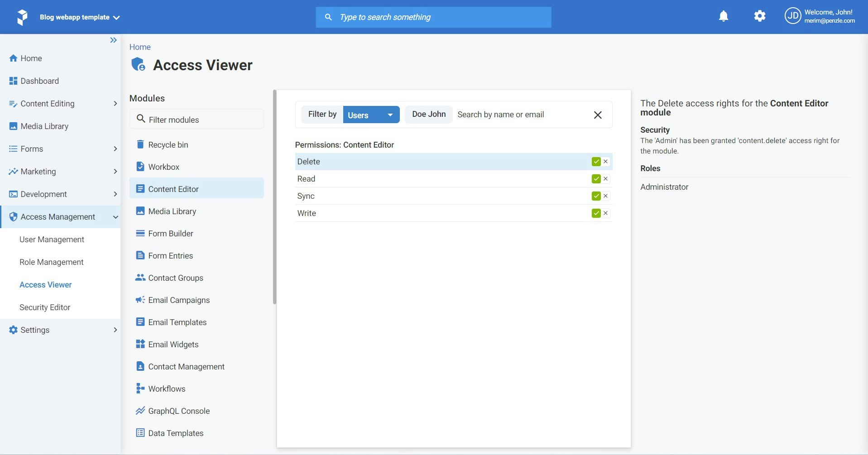This screenshot has width=868, height=455.
Task: Click the Email Widgets module icon
Action: 140,344
